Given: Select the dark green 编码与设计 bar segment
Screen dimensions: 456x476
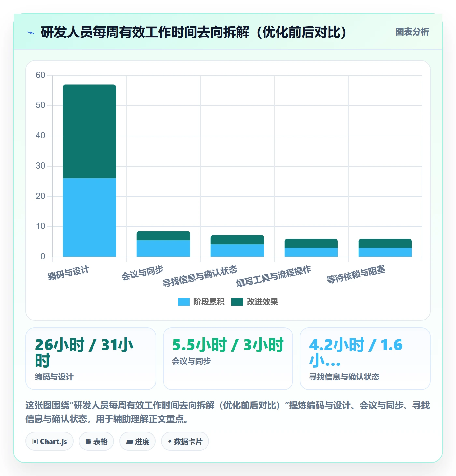Looking at the screenshot, I should pos(89,131).
